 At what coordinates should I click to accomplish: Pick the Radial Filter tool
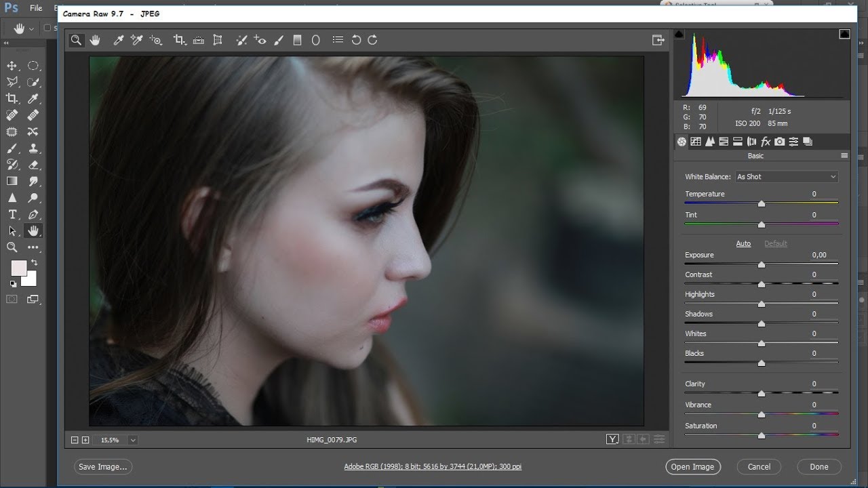click(x=315, y=41)
